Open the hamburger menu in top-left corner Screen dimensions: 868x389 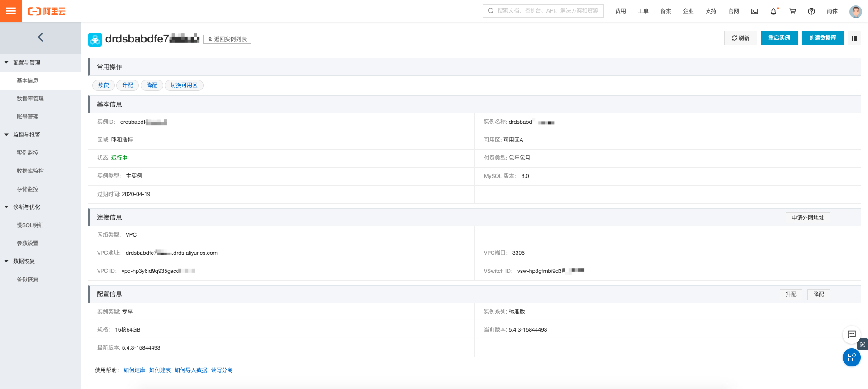pyautogui.click(x=11, y=11)
